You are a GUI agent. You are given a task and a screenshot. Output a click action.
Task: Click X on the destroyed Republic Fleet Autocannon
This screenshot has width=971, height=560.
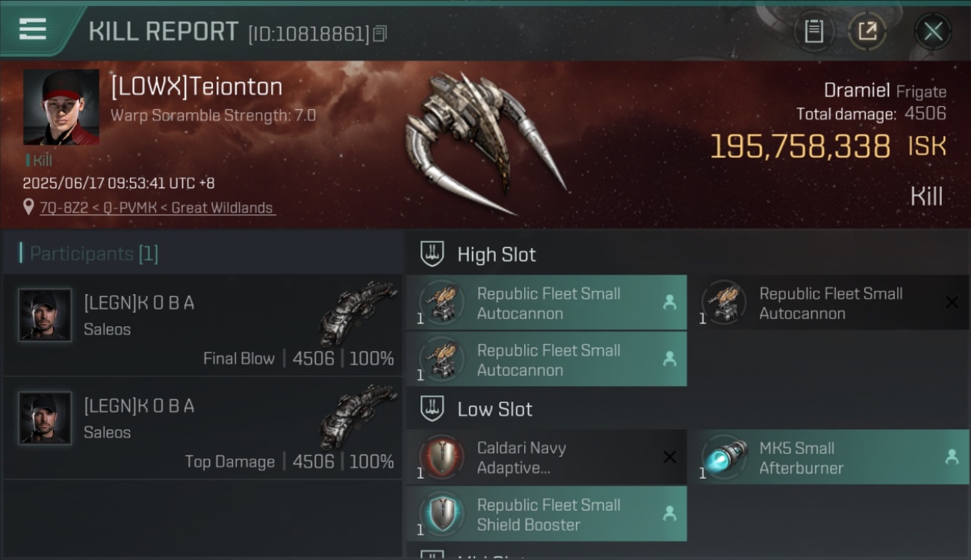952,302
